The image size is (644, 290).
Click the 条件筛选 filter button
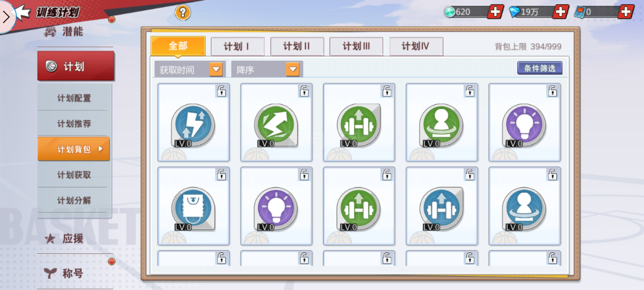pyautogui.click(x=540, y=68)
